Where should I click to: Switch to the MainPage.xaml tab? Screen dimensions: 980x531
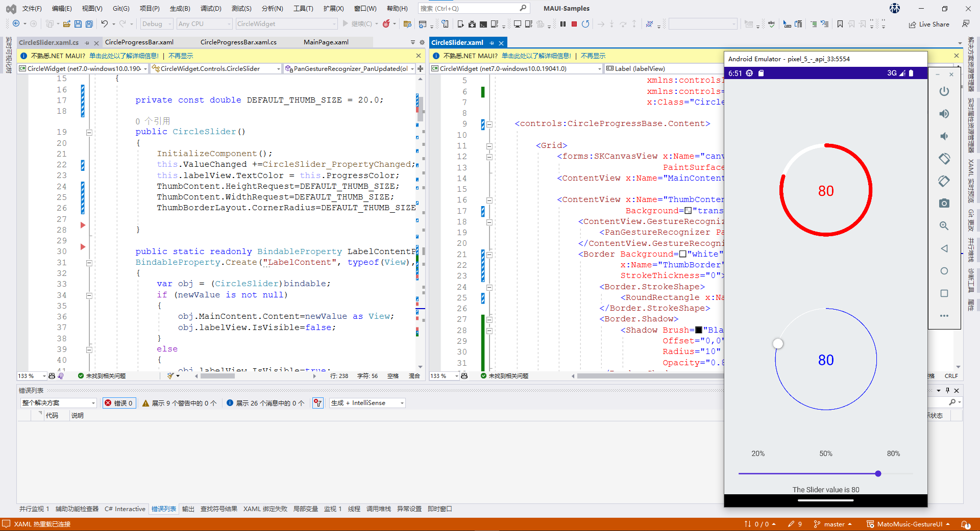[326, 42]
